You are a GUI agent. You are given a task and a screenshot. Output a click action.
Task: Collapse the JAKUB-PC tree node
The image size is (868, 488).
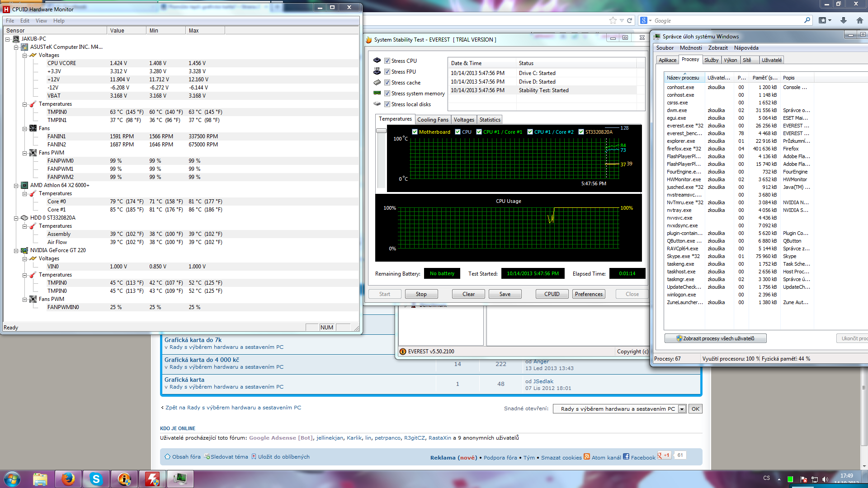[x=8, y=39]
